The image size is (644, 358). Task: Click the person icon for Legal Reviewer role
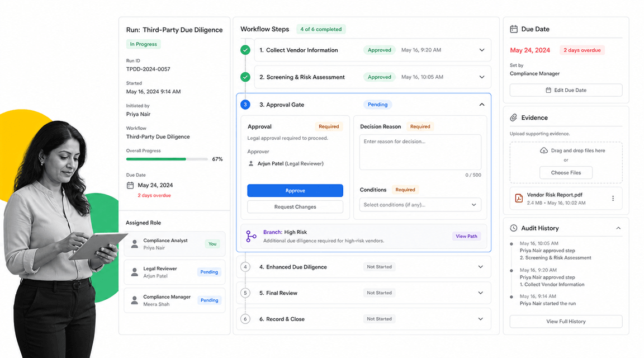134,272
